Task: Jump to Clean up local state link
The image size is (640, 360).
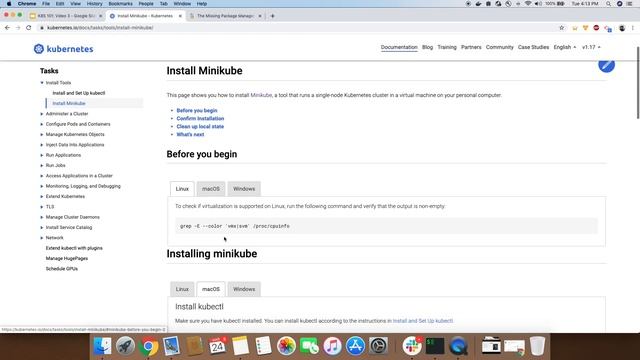Action: [200, 127]
